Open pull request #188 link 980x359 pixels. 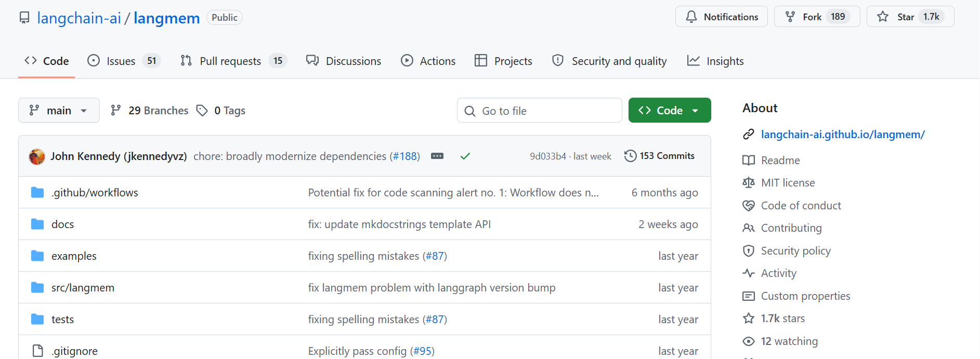[405, 156]
